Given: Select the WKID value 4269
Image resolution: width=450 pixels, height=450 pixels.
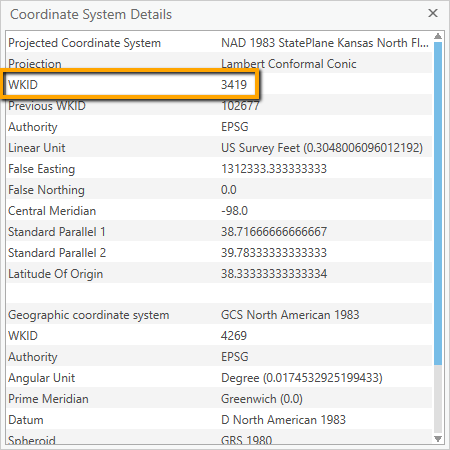Looking at the screenshot, I should point(234,336).
